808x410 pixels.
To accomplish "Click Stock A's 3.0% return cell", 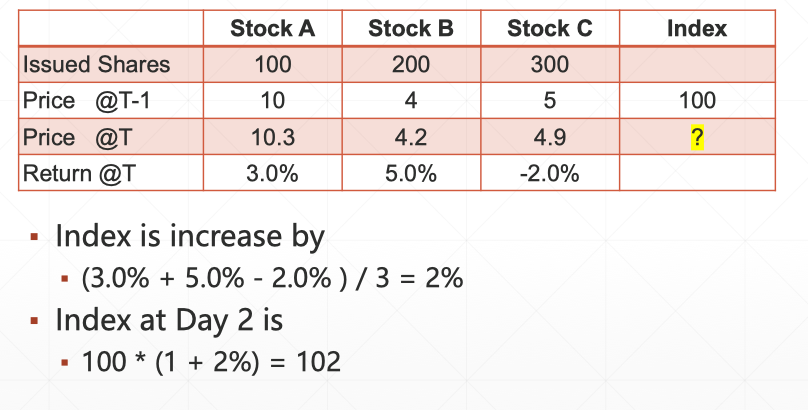I will 272,173.
